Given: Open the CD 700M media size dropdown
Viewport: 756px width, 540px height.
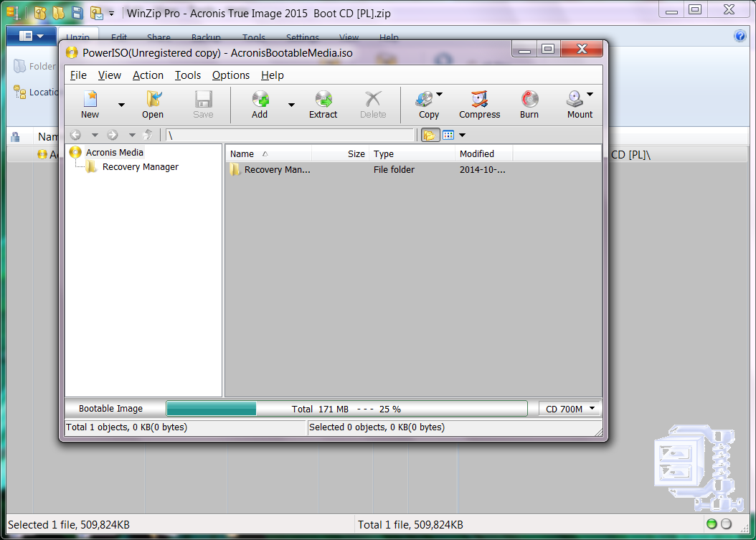Looking at the screenshot, I should point(570,409).
